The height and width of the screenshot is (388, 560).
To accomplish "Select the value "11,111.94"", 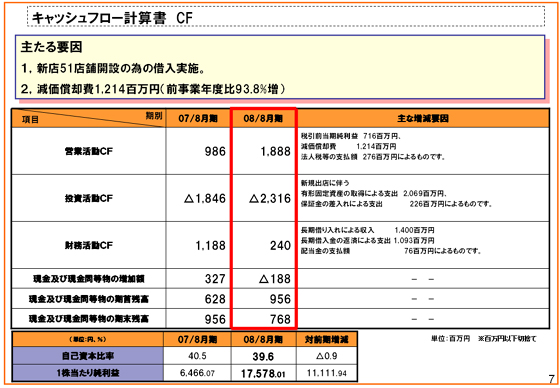I will pos(326,373).
